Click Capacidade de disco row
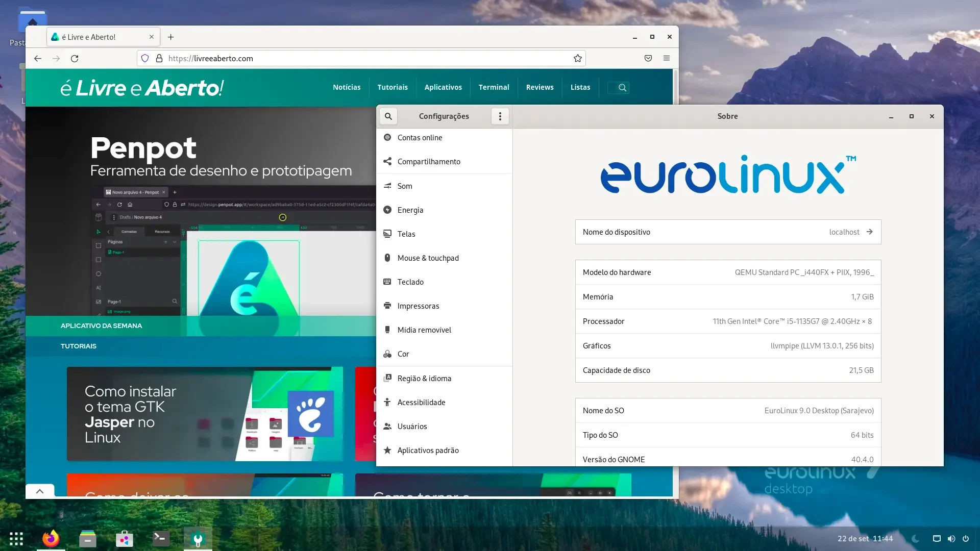Screen dimensions: 980x551 (728, 370)
